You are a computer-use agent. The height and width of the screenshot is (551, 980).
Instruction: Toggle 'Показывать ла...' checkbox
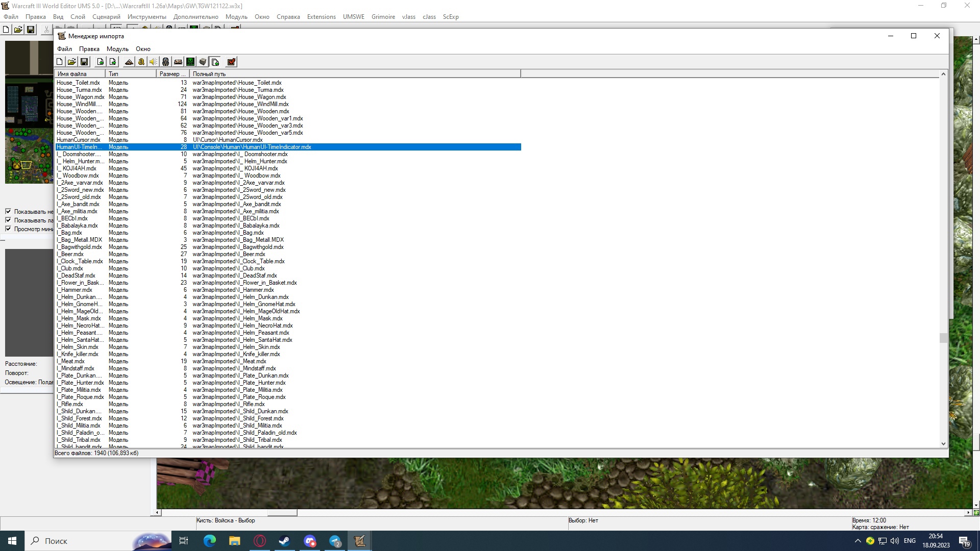(x=8, y=220)
